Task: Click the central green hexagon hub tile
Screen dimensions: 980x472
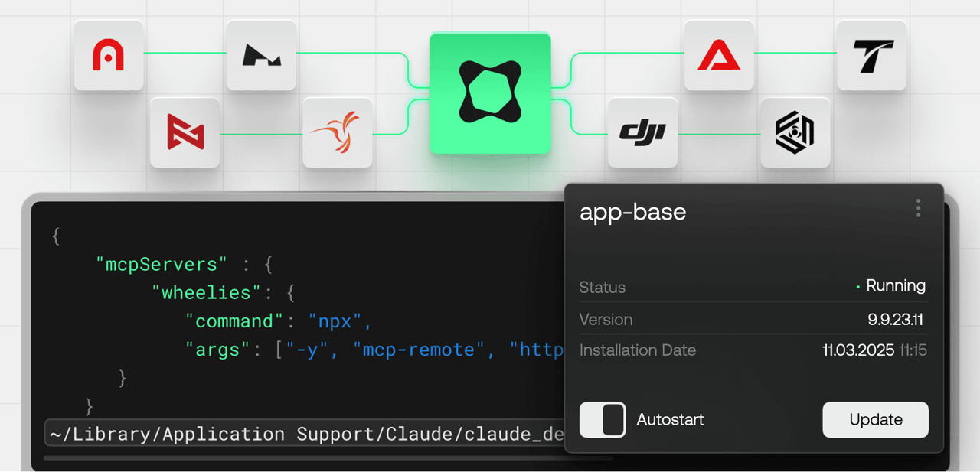Action: pos(490,93)
